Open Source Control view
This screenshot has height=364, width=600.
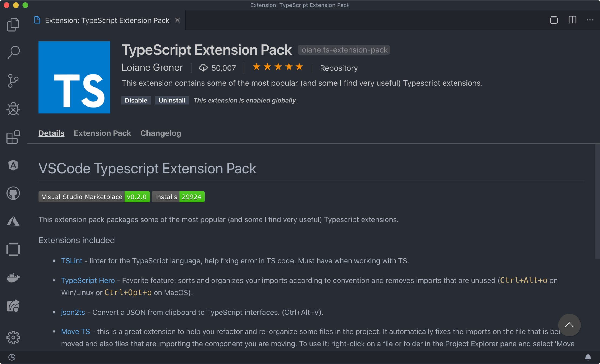click(13, 81)
